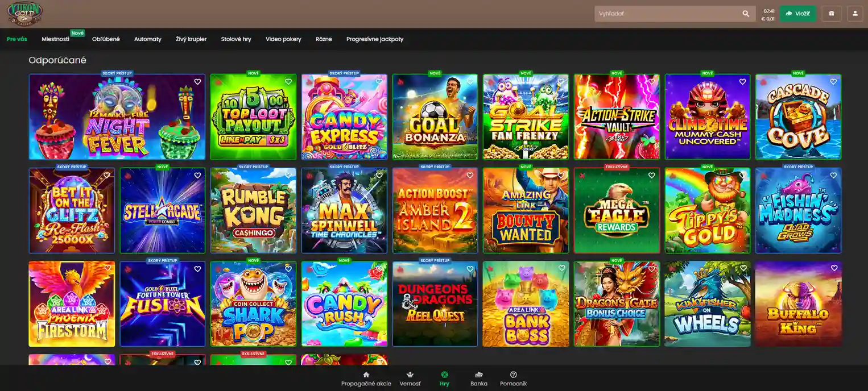The height and width of the screenshot is (391, 868).
Task: Toggle heart on Kingfisher on Wheels
Action: [743, 268]
